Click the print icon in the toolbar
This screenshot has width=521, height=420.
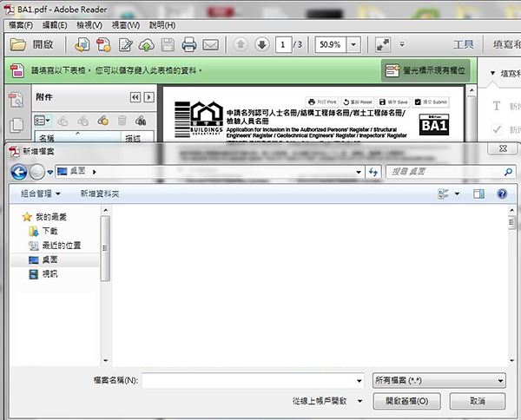pyautogui.click(x=188, y=44)
